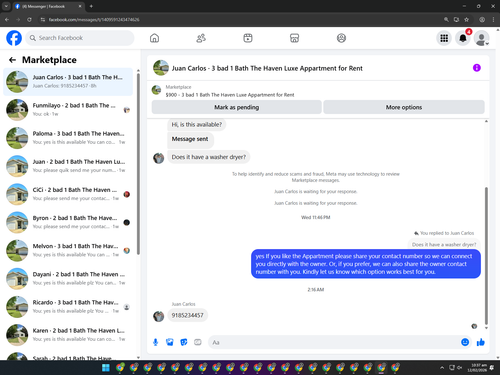Open the Marketplace store icon
Image resolution: width=500 pixels, height=375 pixels.
click(x=294, y=38)
